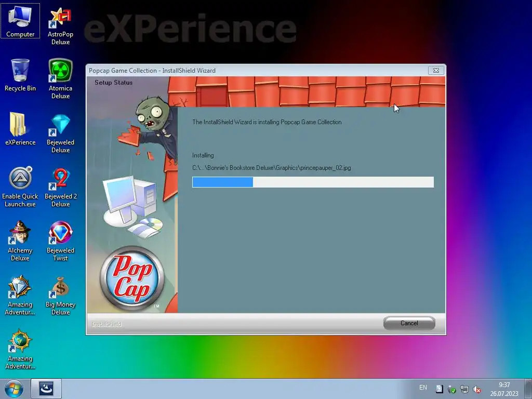This screenshot has height=399, width=532.
Task: Click the muted volume tray icon
Action: point(477,390)
